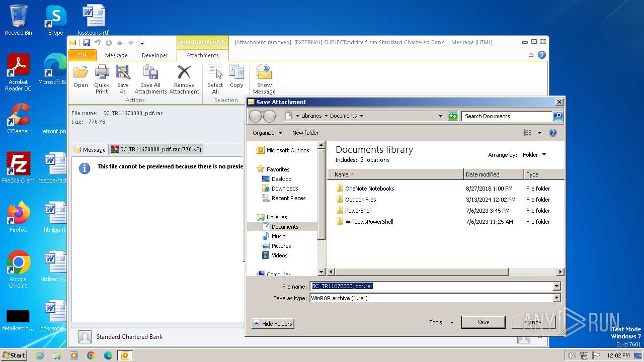Viewport: 644px width, 362px height.
Task: Click the search magnifier in Save Attachment dialog
Action: tap(557, 116)
